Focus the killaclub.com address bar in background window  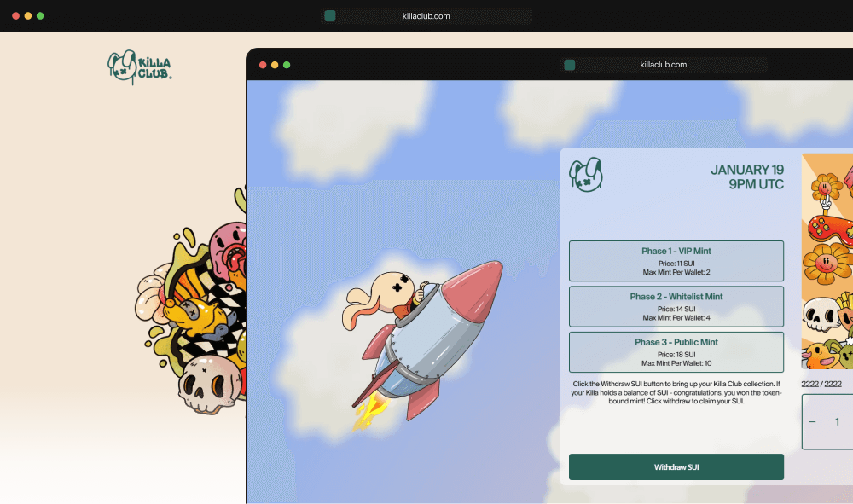tap(426, 16)
